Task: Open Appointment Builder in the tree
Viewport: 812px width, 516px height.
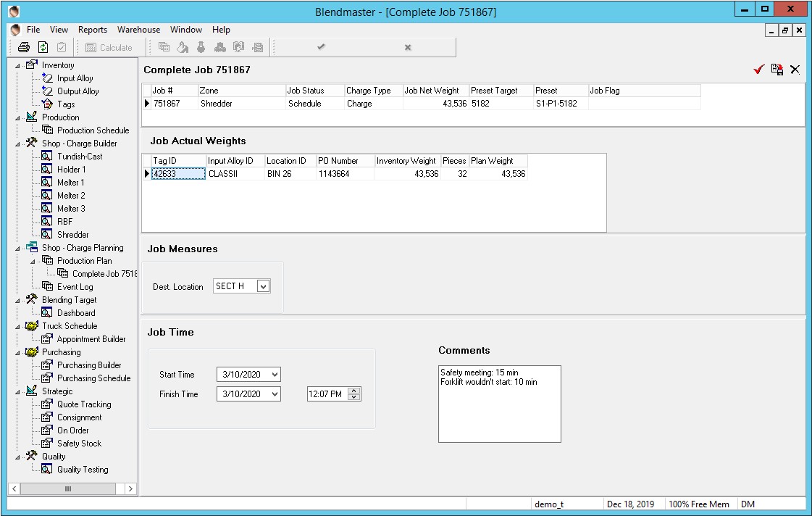Action: coord(91,339)
